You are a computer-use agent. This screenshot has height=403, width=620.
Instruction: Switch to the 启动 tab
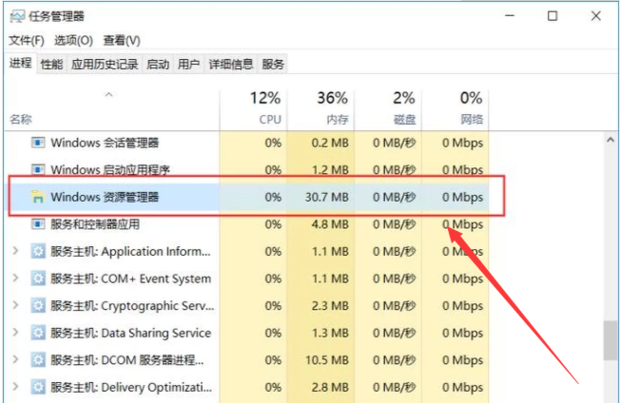(x=158, y=64)
